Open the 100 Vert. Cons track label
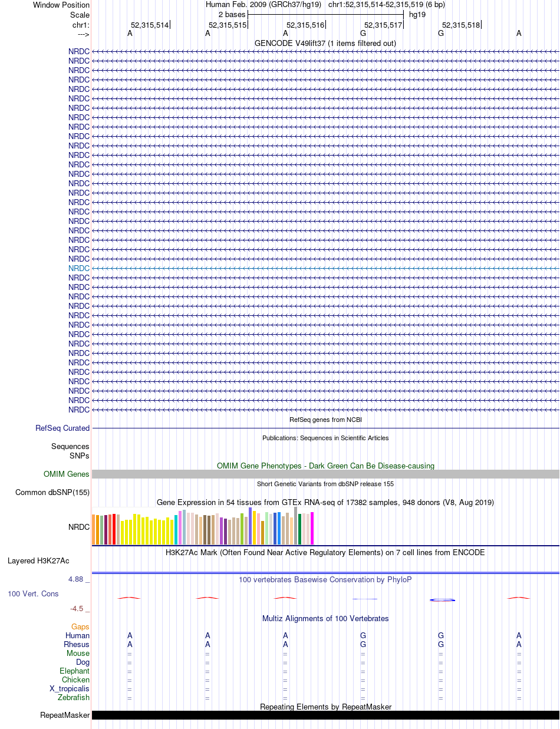This screenshot has height=729, width=560. 33,594
